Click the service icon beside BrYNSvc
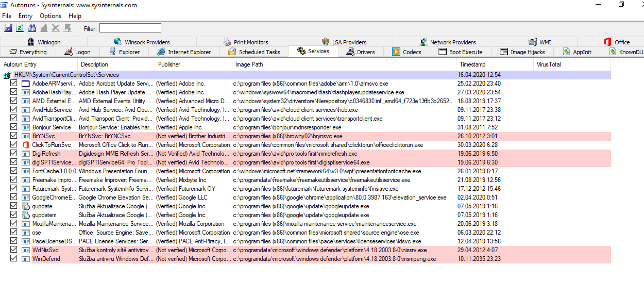644x297 pixels. tap(25, 136)
